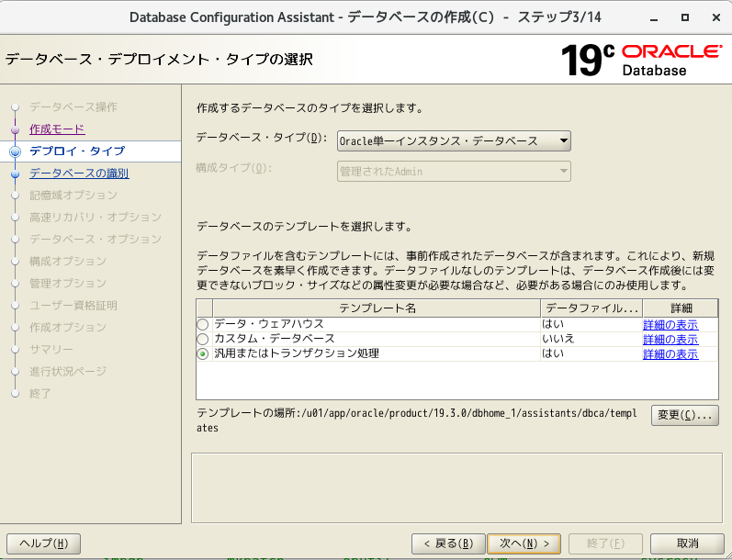Click the 汎用またはトランザクション処理 template name
The height and width of the screenshot is (560, 732).
[x=297, y=353]
